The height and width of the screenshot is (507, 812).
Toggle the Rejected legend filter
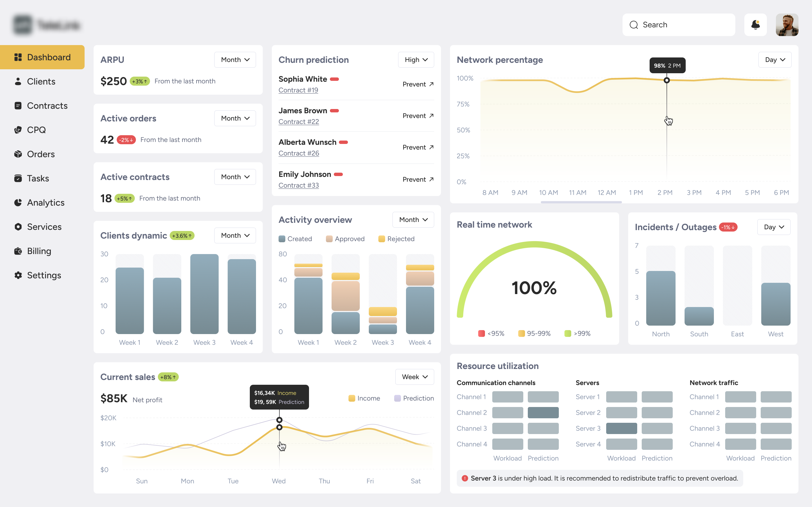click(x=396, y=239)
